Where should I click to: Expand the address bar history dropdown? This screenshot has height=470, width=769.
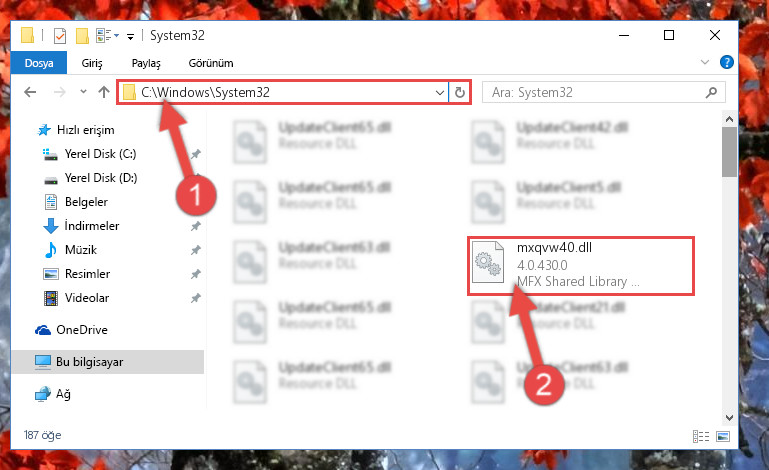tap(439, 92)
